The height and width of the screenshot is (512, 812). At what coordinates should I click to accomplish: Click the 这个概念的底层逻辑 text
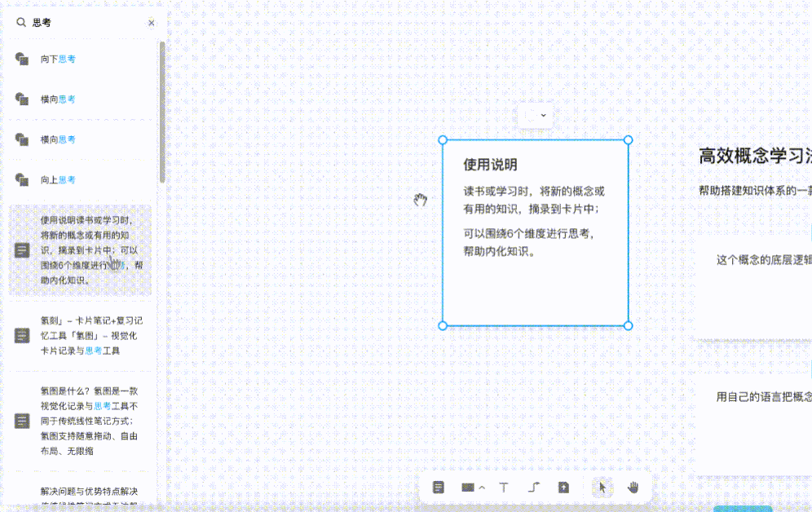tap(764, 260)
